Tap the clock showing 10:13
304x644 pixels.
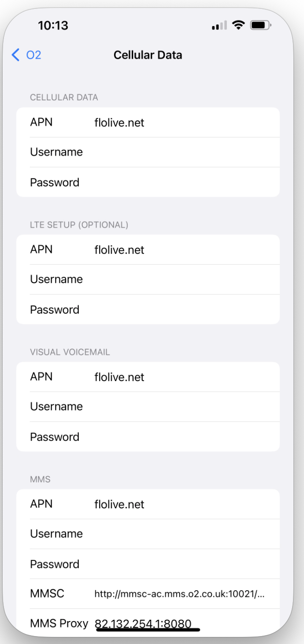[x=53, y=26]
